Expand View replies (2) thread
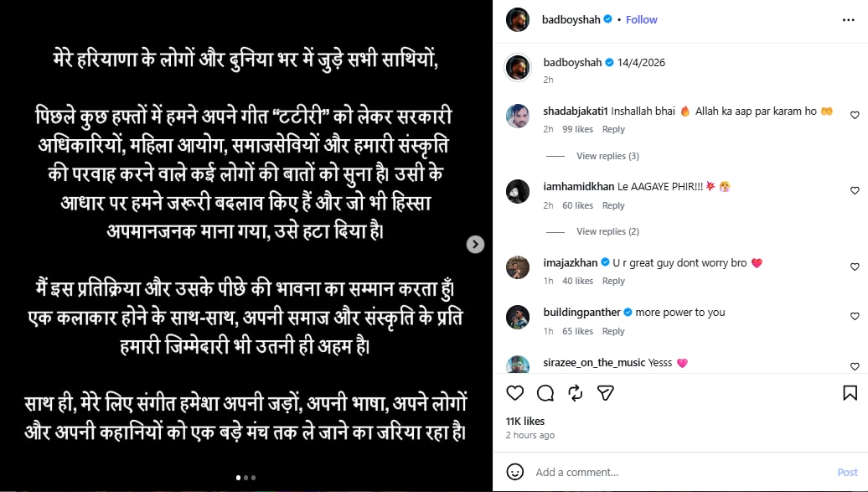This screenshot has width=868, height=492. [607, 231]
